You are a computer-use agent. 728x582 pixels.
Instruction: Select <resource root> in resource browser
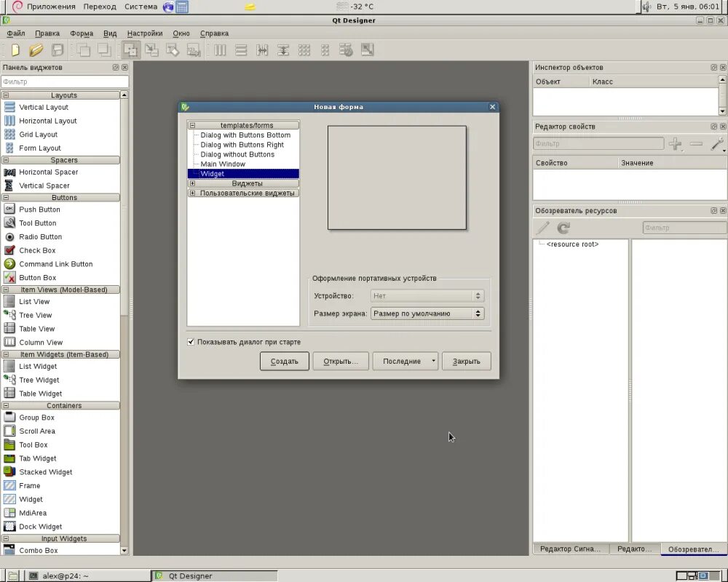click(x=572, y=244)
